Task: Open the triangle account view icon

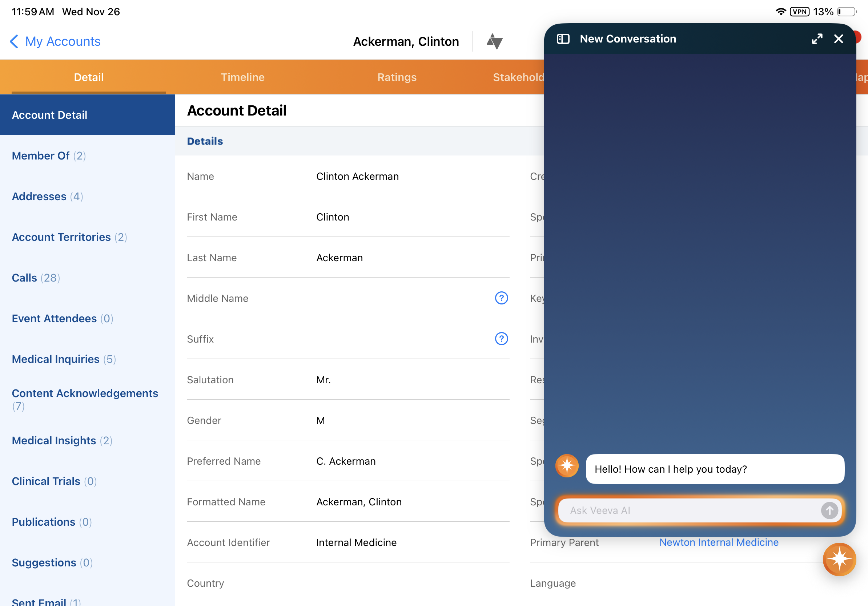Action: pos(494,41)
